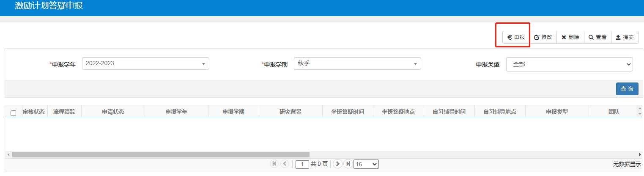Expand the 申报学期 dropdown showing 秋季
This screenshot has width=644, height=176.
point(357,63)
